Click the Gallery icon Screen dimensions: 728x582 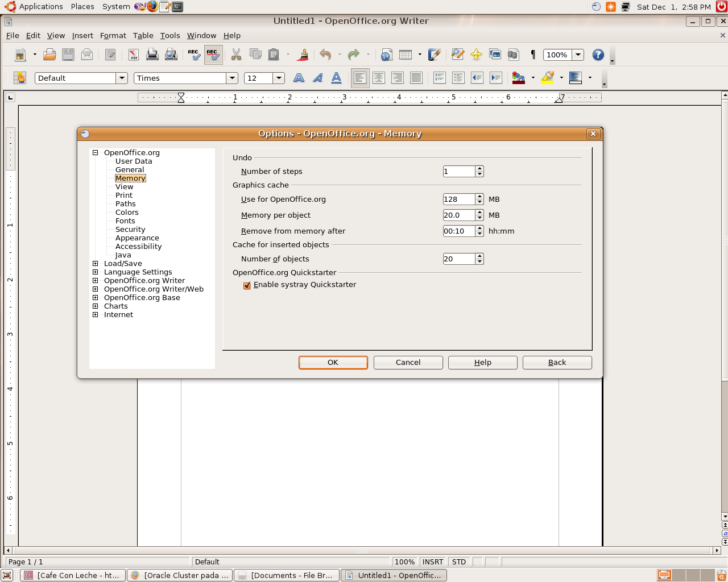pos(495,55)
